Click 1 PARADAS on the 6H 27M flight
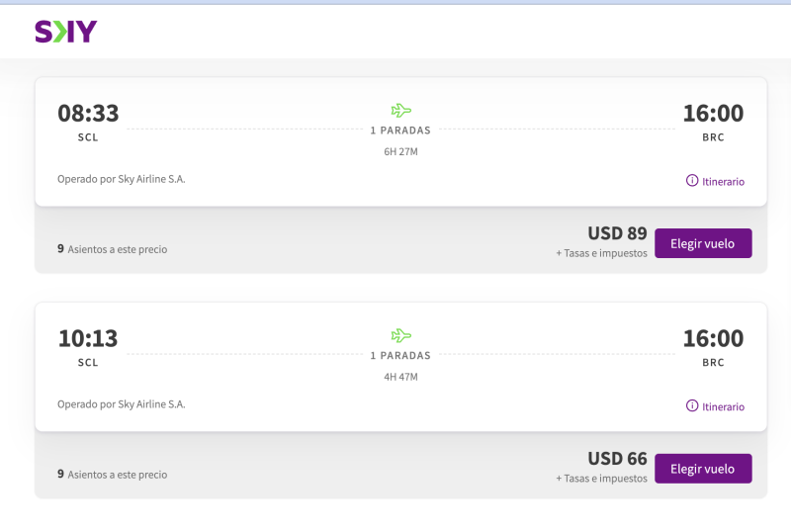 tap(400, 131)
